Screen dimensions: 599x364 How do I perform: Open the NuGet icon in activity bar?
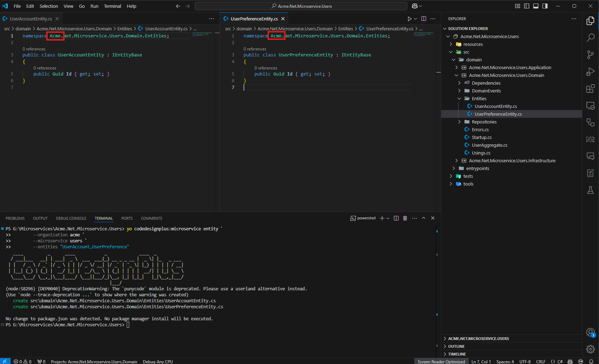590,139
